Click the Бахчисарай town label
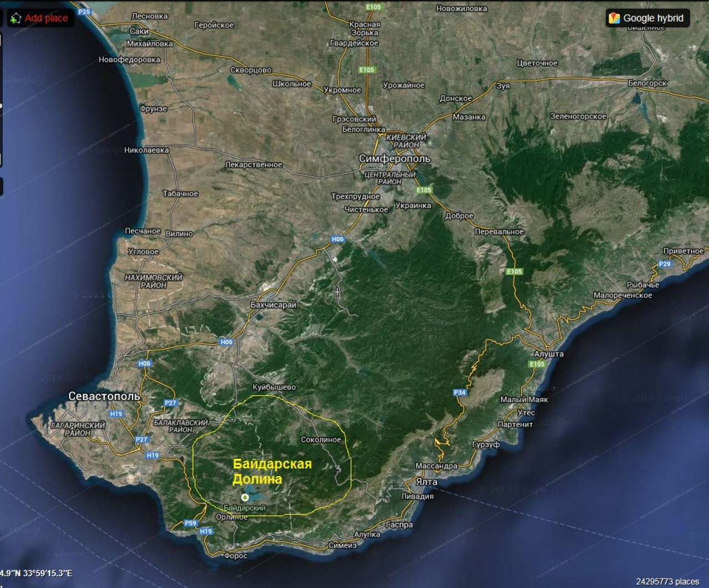The image size is (709, 588). (x=274, y=305)
